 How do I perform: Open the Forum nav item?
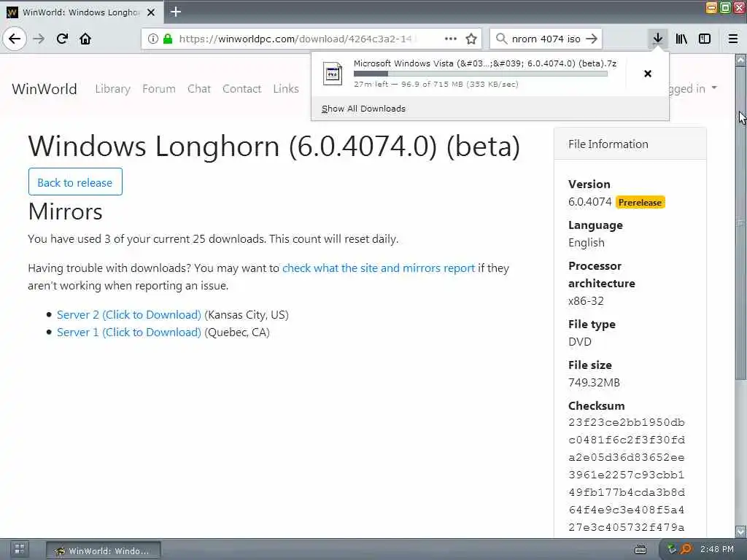158,88
